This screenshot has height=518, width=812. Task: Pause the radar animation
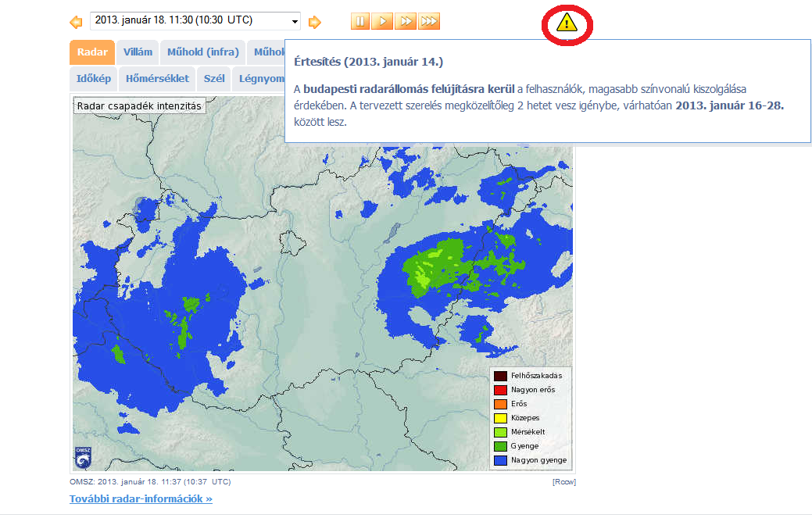(359, 21)
